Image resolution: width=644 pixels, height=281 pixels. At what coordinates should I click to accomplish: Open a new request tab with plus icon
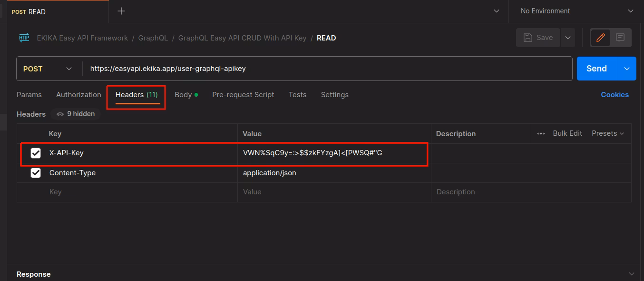click(121, 11)
